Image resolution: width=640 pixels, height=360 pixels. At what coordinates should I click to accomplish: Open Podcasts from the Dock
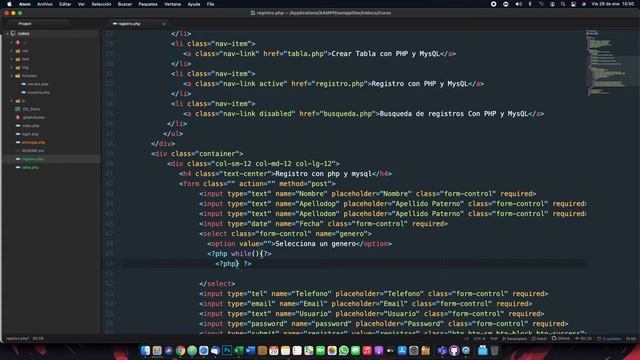[x=379, y=350]
